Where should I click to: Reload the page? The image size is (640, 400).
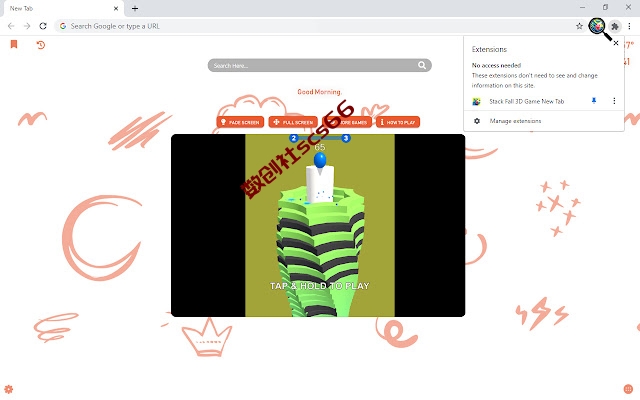click(43, 26)
